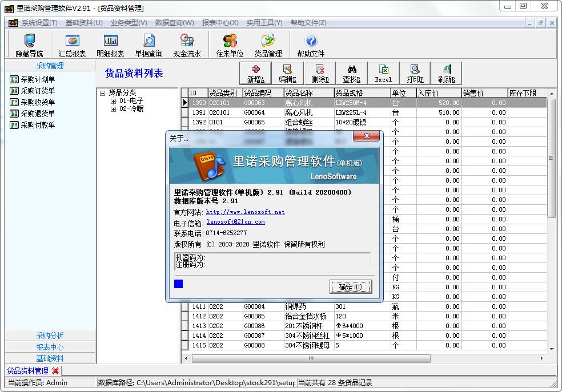Viewport: 562px width, 392px height.
Task: Click the 隐藏导航 toolbar icon
Action: [x=29, y=45]
